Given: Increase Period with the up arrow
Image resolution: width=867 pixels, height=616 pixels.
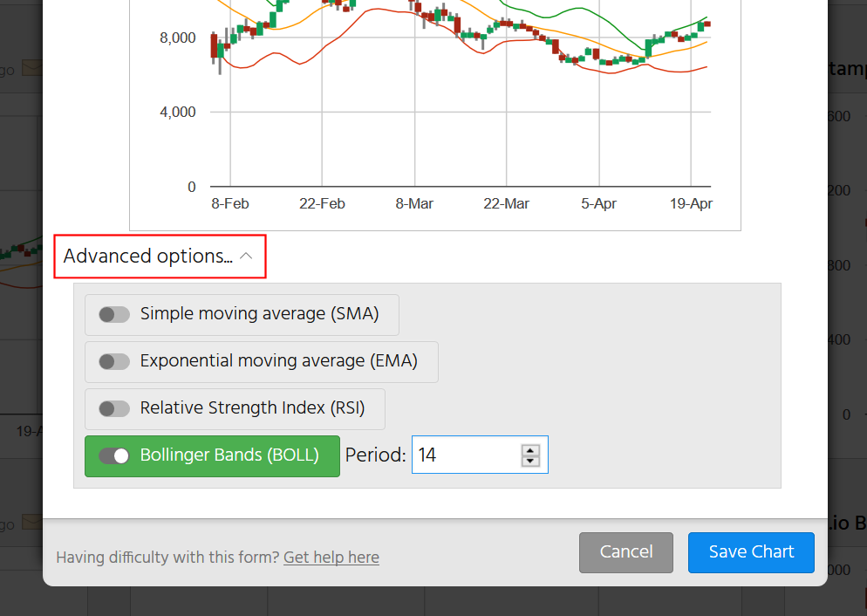Looking at the screenshot, I should coord(530,450).
